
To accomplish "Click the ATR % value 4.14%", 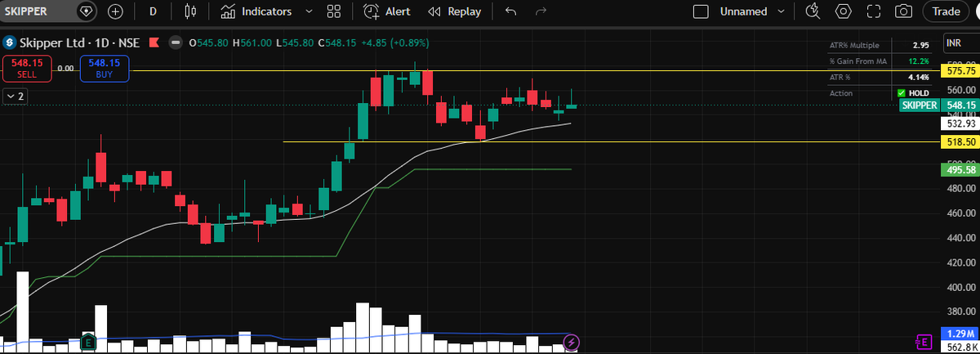I will (920, 77).
